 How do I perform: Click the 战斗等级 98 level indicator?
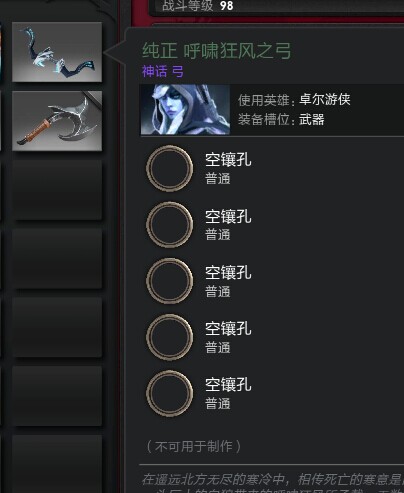click(x=198, y=6)
